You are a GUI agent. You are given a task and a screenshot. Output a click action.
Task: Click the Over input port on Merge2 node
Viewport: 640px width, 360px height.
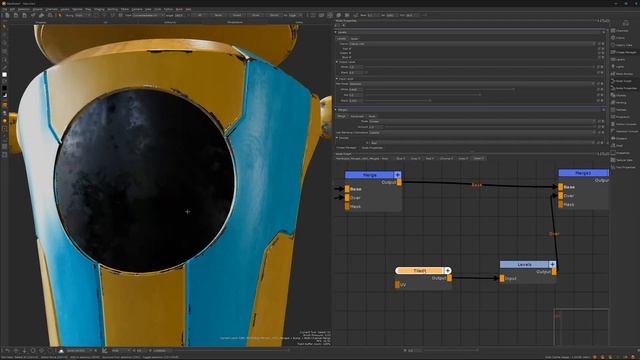(560, 196)
